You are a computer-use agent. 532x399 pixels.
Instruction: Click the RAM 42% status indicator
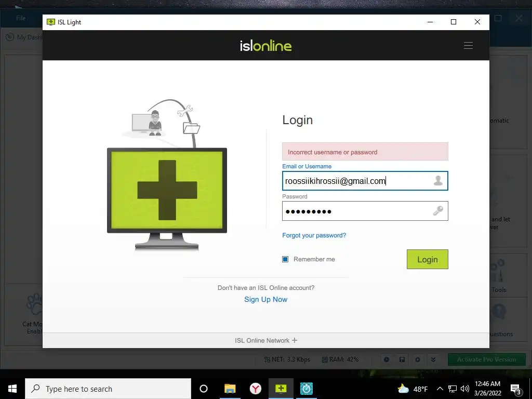pyautogui.click(x=340, y=360)
